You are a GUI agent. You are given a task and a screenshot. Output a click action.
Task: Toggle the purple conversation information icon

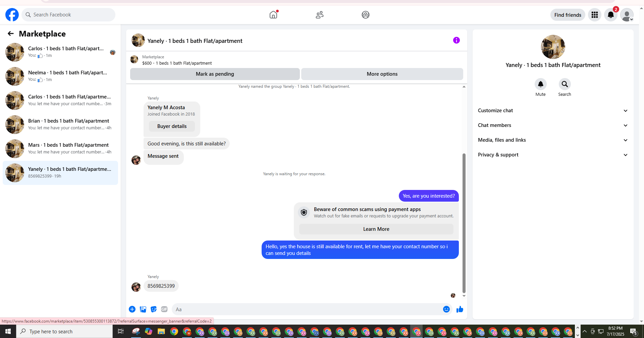pos(457,40)
